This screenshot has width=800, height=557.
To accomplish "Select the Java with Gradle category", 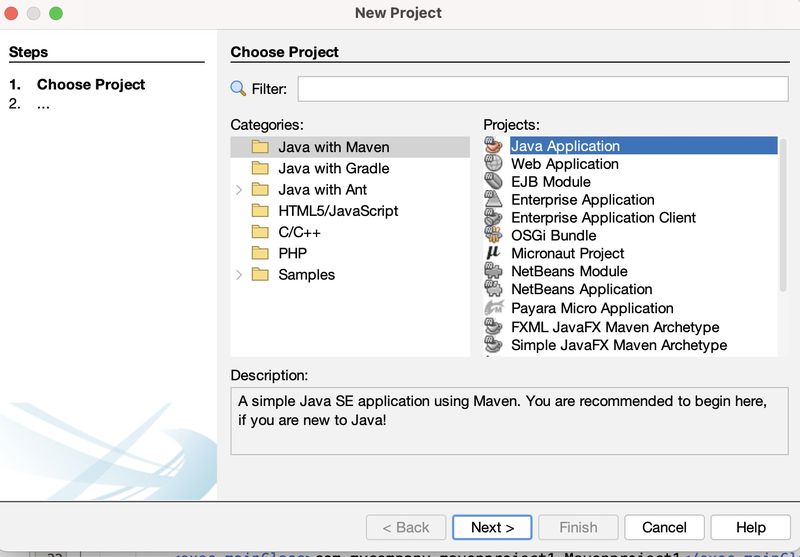I will 334,168.
